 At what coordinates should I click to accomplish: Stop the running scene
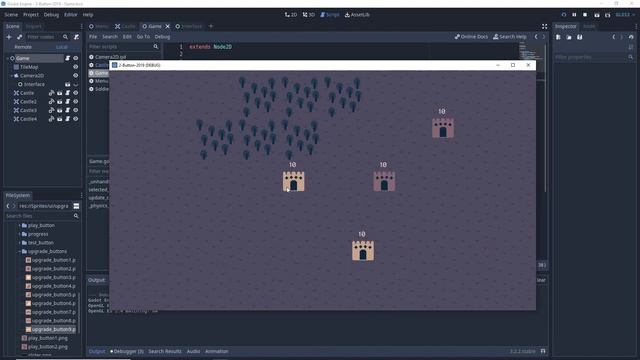(x=585, y=15)
